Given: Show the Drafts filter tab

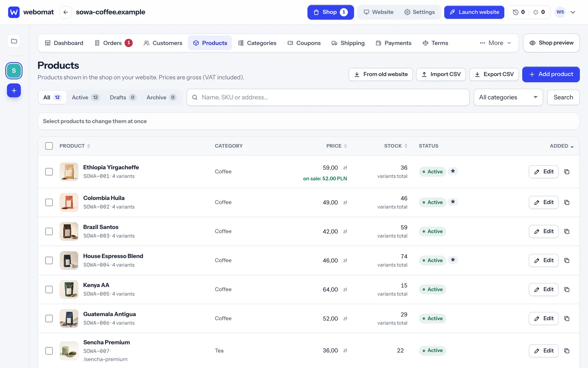Looking at the screenshot, I should click(x=123, y=98).
